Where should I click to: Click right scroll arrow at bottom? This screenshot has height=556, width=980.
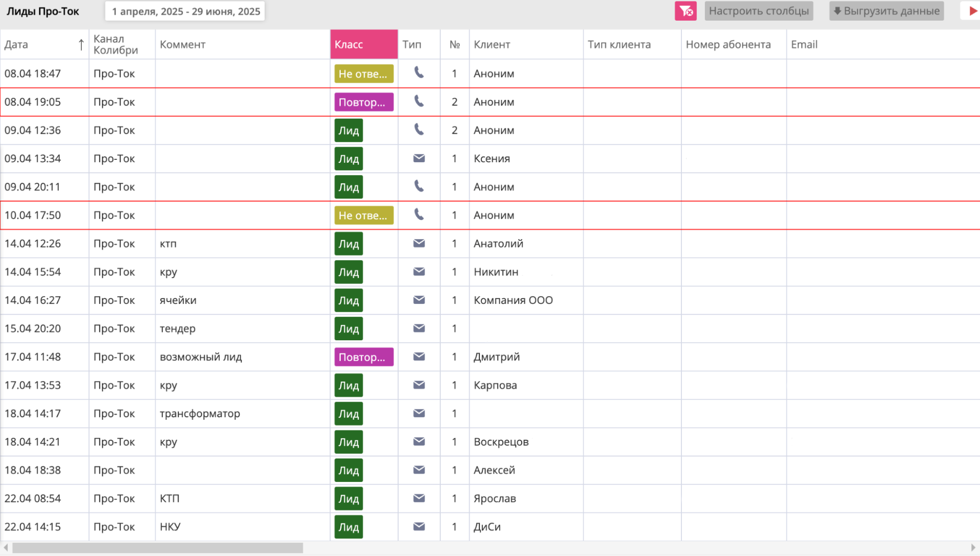coord(973,548)
